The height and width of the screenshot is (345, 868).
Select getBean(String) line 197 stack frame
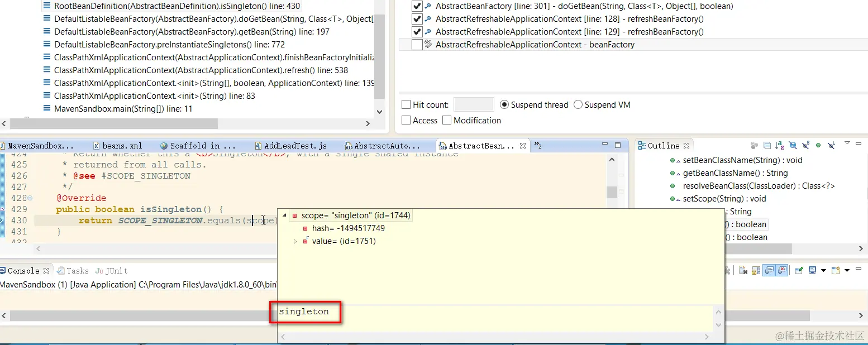[186, 32]
